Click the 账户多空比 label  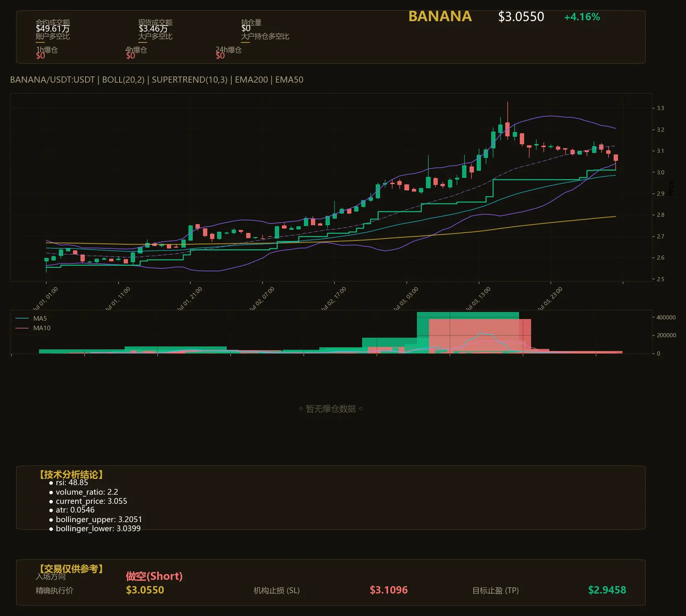tap(53, 37)
